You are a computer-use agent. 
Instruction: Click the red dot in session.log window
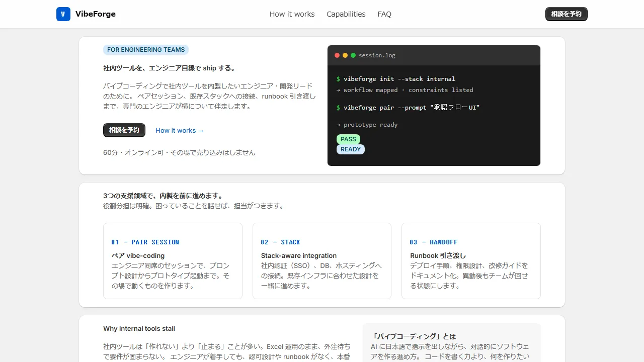click(x=337, y=55)
